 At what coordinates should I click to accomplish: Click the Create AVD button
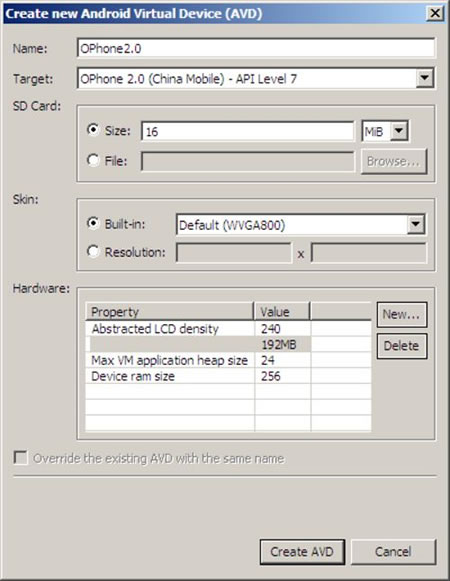pyautogui.click(x=302, y=552)
